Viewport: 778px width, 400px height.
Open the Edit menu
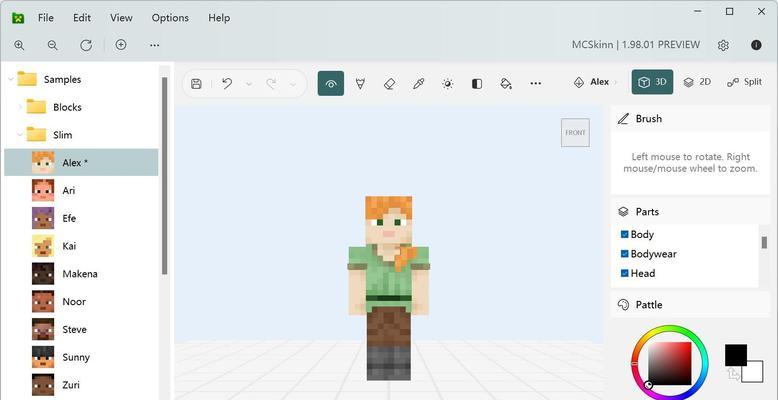(82, 18)
